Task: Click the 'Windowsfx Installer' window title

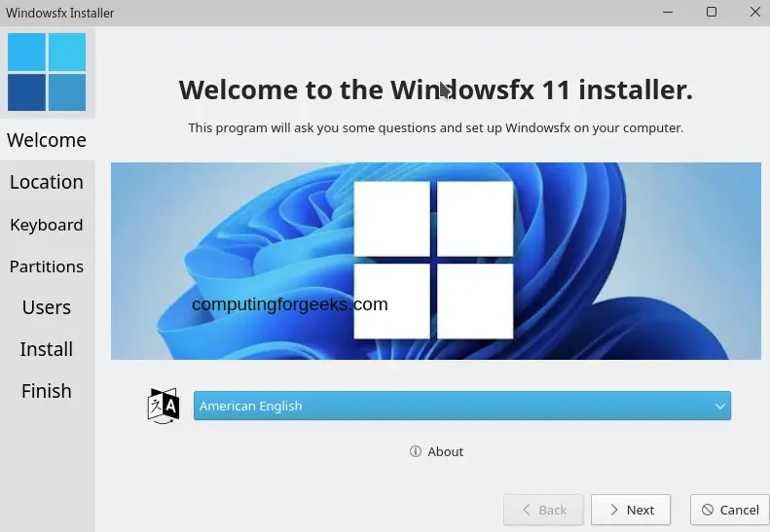Action: coord(60,13)
